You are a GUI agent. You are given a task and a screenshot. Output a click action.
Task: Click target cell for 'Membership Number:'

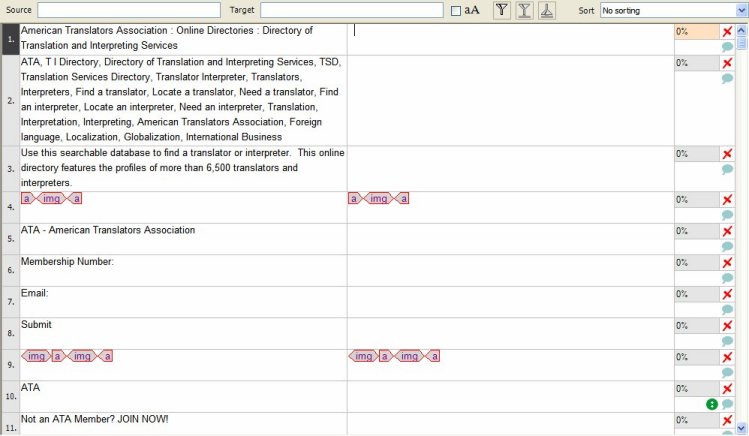[x=511, y=270]
